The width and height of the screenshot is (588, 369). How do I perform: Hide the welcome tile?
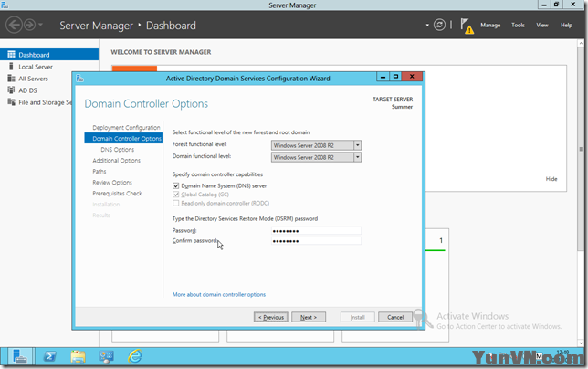tap(551, 179)
